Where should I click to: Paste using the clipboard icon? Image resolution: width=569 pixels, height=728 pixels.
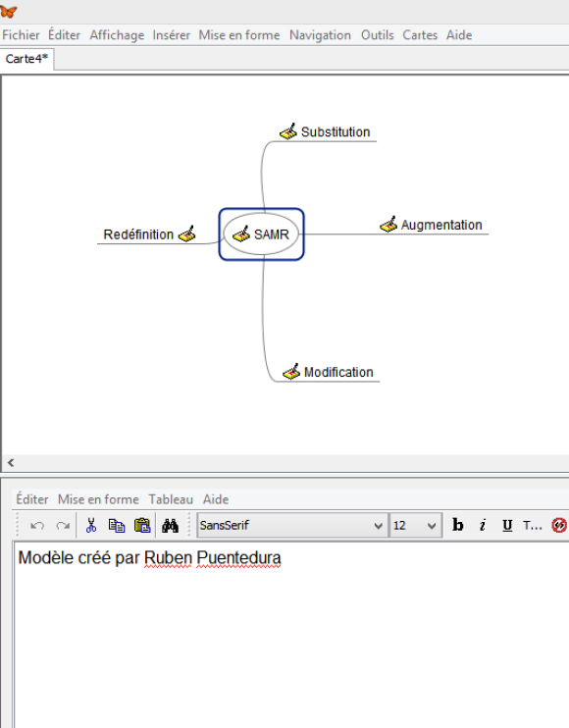[x=142, y=526]
